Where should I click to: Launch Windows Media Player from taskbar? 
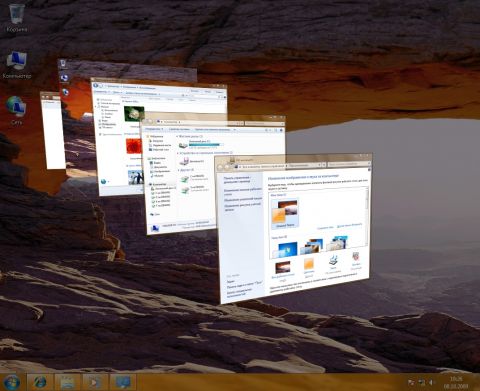click(x=95, y=382)
